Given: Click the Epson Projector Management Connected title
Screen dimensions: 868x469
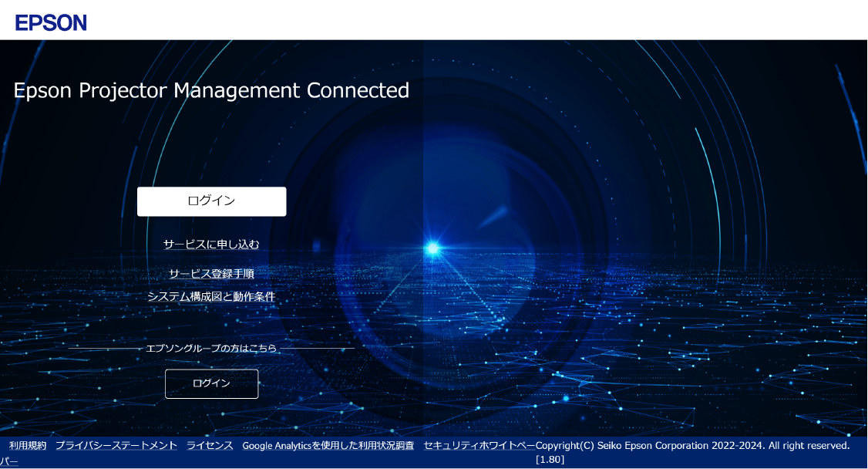Looking at the screenshot, I should [211, 90].
